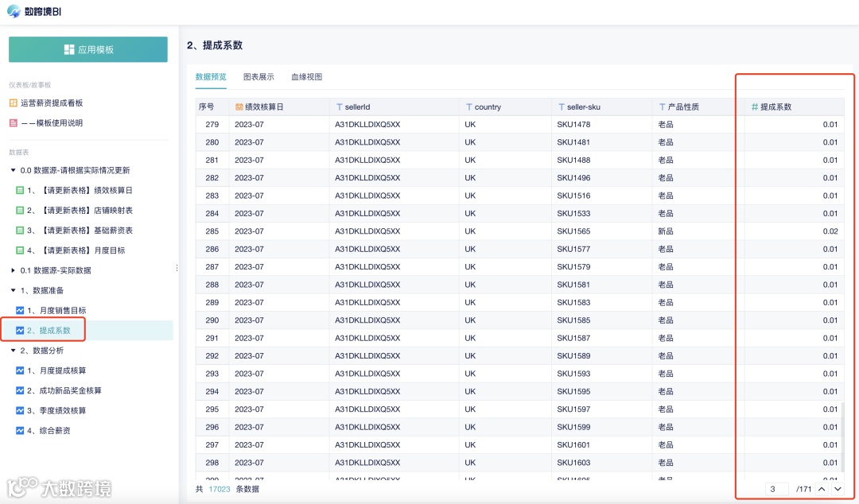
Task: Click 0.02 提成系数 value in row 285
Action: (830, 231)
